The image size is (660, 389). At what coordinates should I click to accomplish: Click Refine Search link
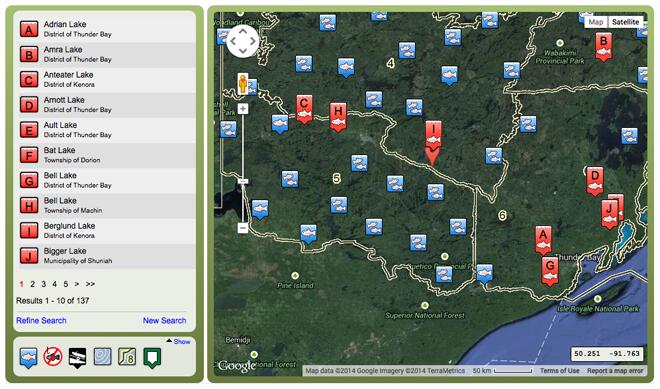click(x=41, y=321)
